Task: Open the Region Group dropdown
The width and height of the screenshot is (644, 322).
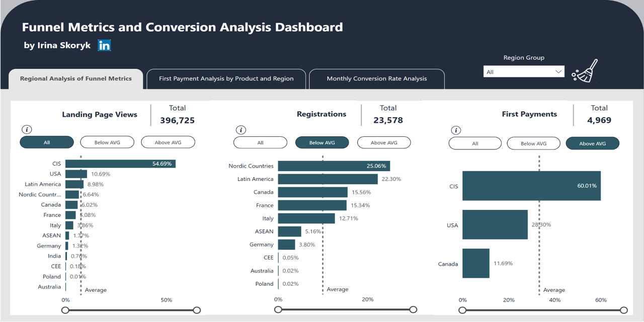Action: [524, 71]
